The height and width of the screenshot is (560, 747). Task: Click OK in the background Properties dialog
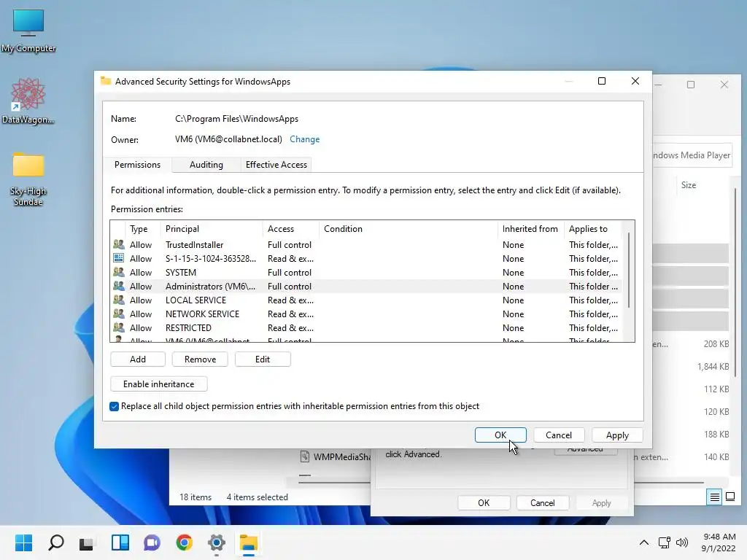[x=484, y=503]
